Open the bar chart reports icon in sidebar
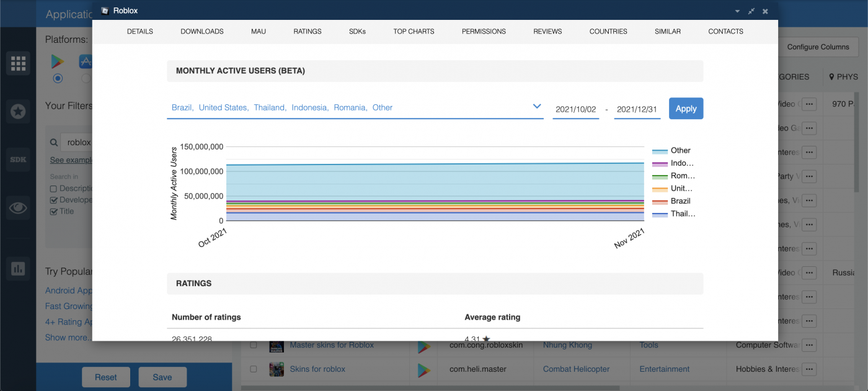This screenshot has height=391, width=868. click(x=18, y=269)
